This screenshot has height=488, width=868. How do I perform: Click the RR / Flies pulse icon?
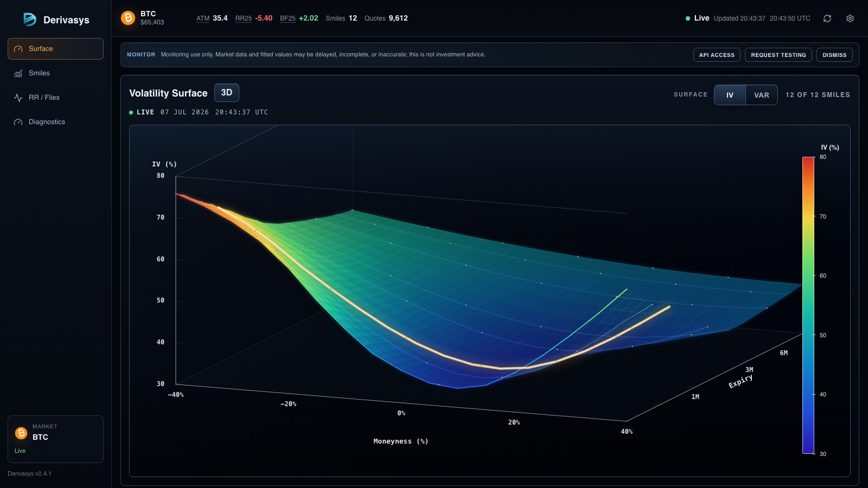[x=18, y=98]
